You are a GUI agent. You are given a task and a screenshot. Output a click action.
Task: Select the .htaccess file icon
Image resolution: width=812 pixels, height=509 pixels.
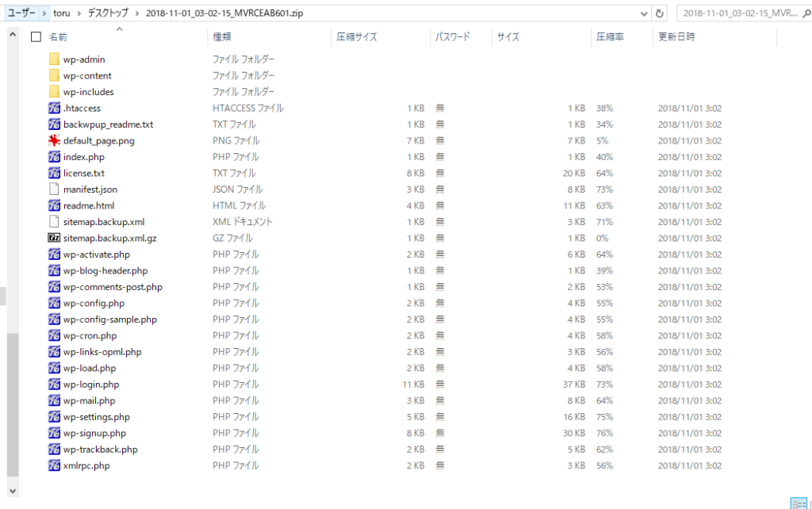54,108
